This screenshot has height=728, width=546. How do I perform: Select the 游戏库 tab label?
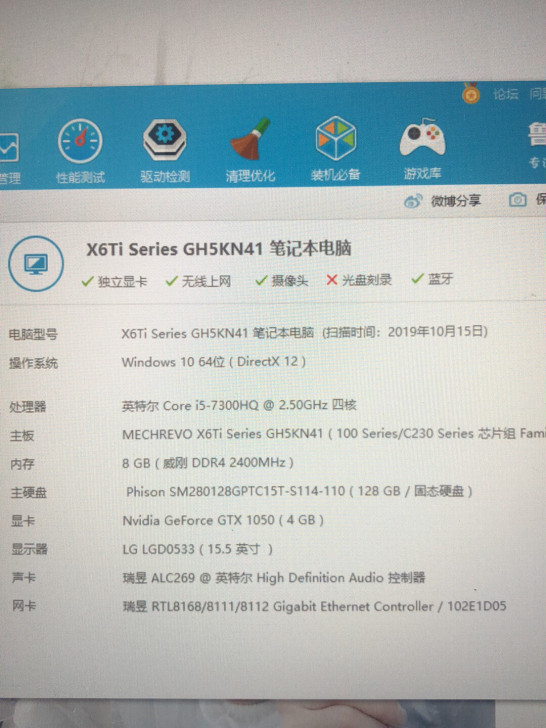(422, 174)
